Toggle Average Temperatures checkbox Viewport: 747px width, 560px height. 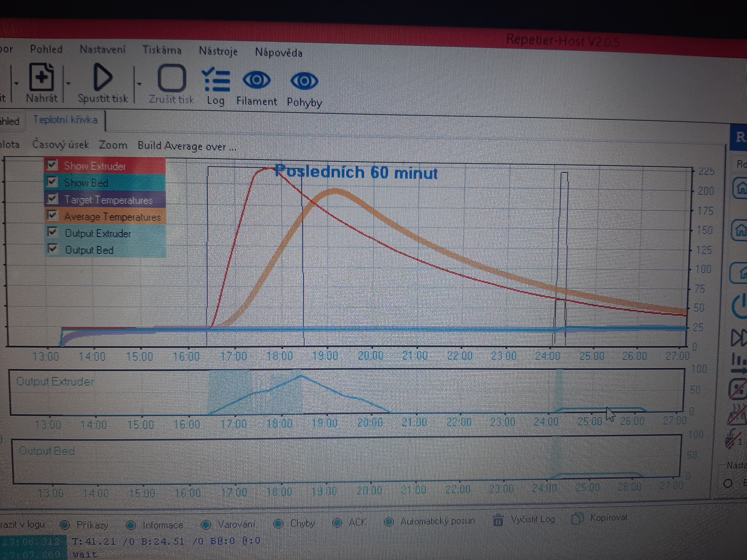(52, 215)
